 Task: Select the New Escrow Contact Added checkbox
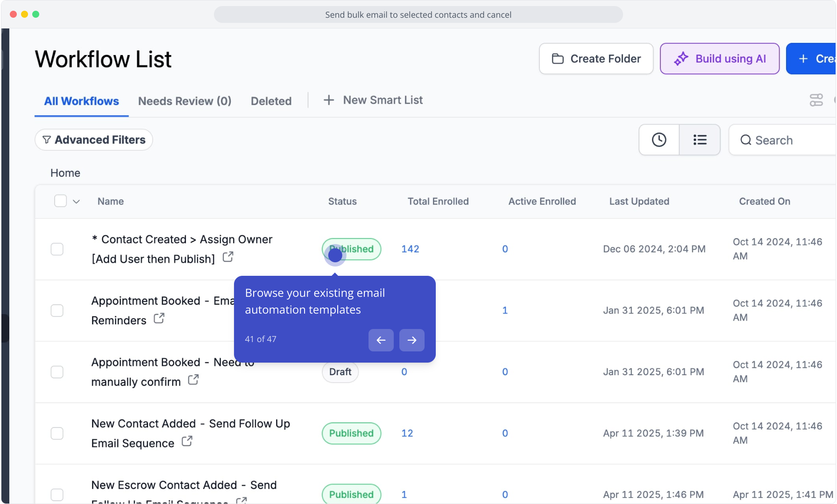pos(57,495)
